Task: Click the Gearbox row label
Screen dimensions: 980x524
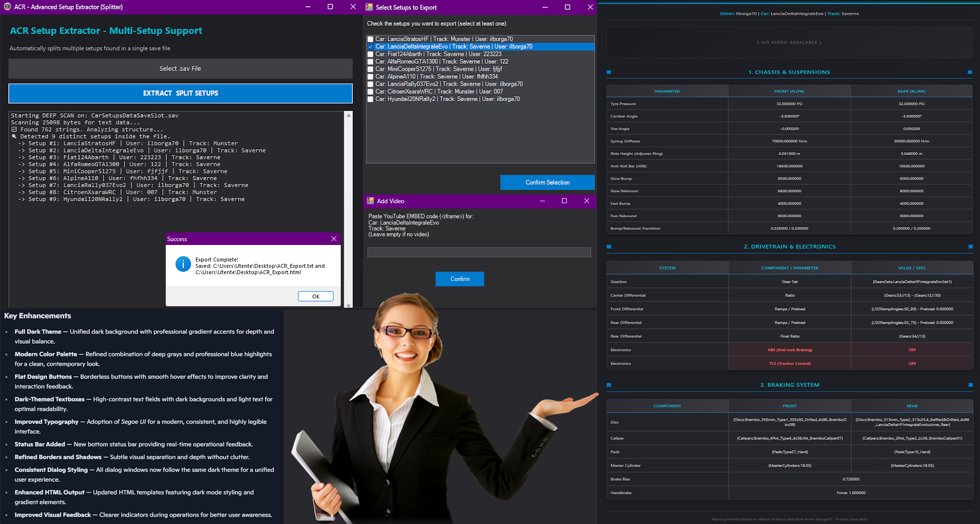Action: tap(618, 282)
